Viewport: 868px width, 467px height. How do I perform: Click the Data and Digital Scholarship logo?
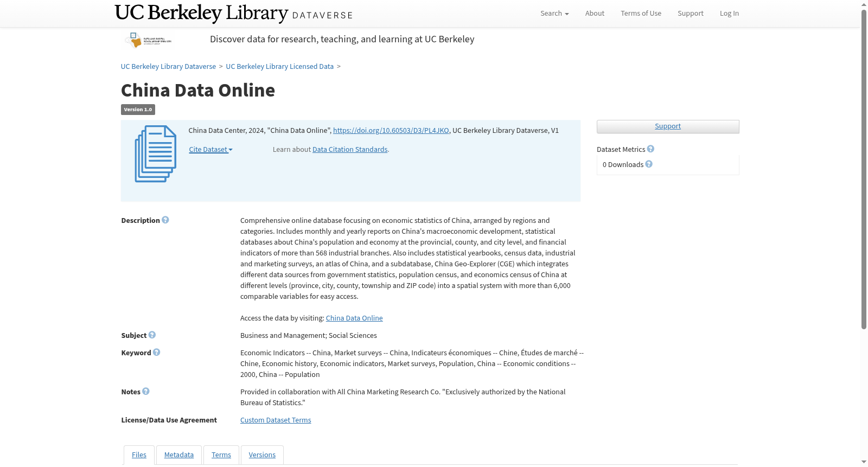[148, 40]
